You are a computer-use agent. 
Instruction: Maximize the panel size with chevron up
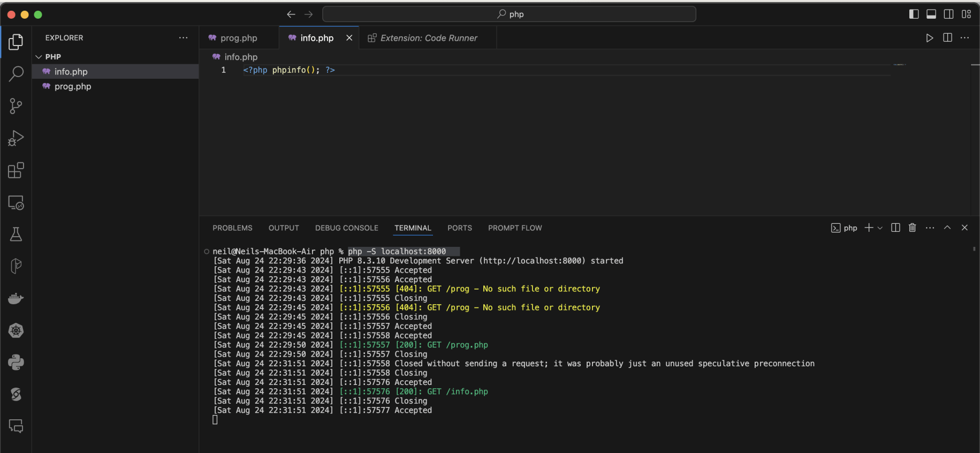click(947, 228)
